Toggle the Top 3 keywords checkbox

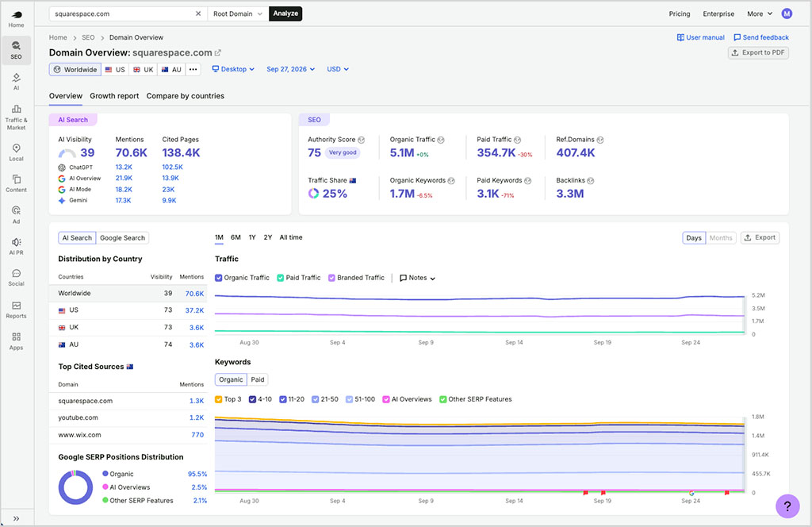[x=219, y=399]
